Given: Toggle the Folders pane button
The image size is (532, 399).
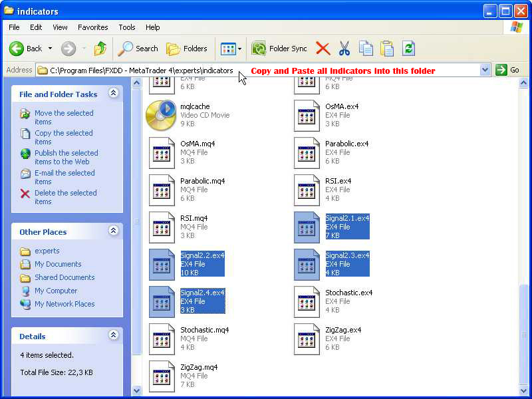Looking at the screenshot, I should tap(186, 49).
